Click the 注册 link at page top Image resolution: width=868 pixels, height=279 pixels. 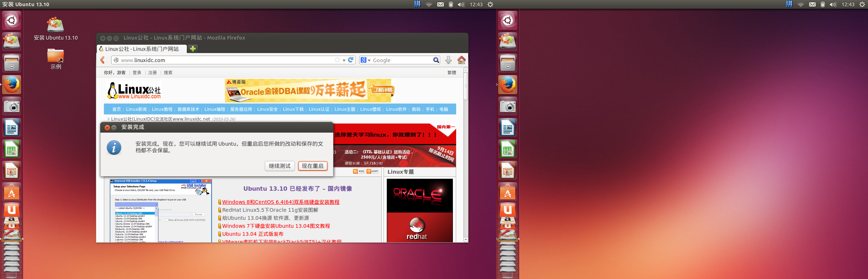click(153, 73)
